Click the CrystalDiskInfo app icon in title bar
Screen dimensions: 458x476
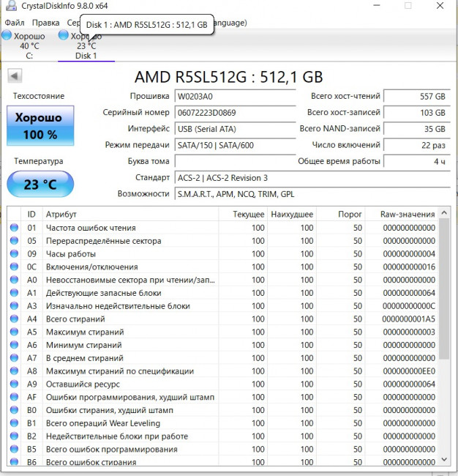pos(11,5)
